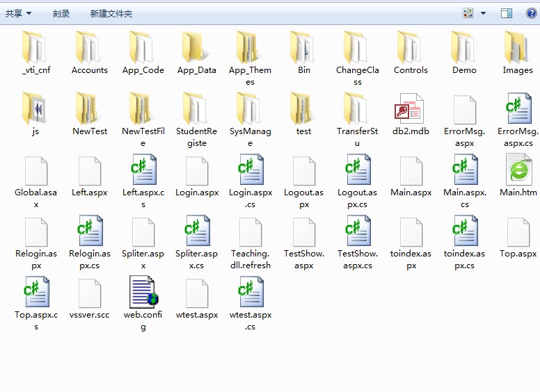Image resolution: width=540 pixels, height=392 pixels.
Task: Click the Teaching.dll.refresh file name
Action: coord(251,260)
